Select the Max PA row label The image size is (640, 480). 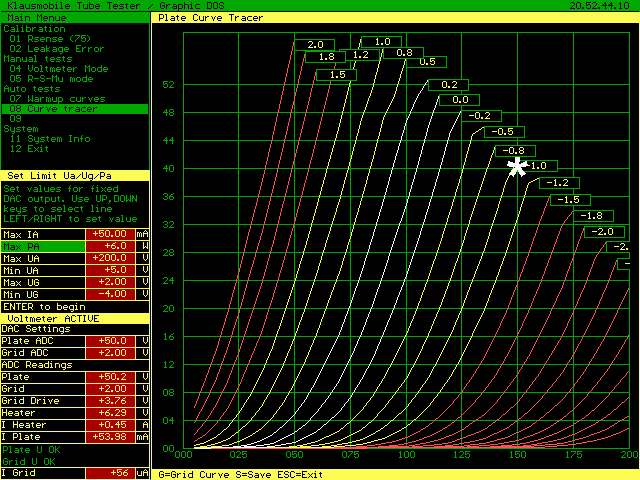43,247
